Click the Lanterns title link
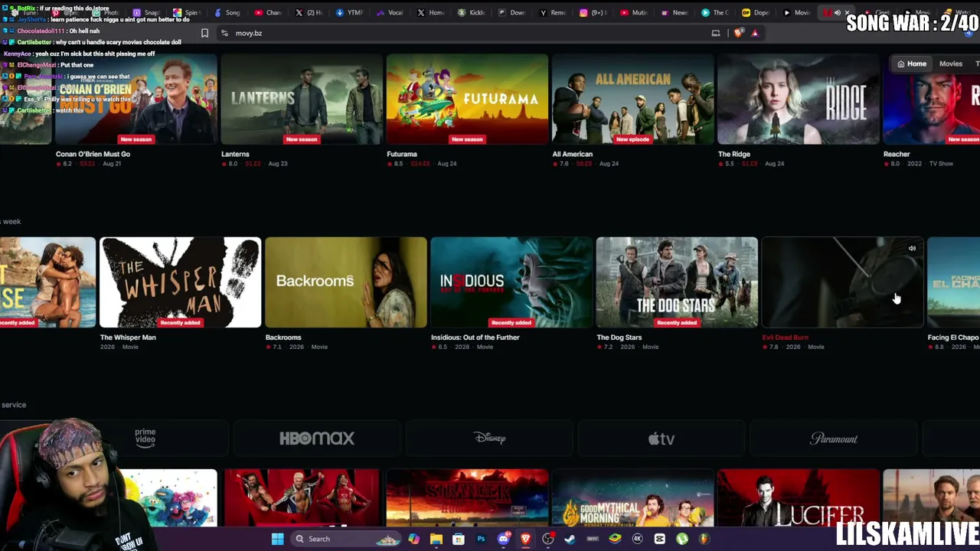The height and width of the screenshot is (551, 980). click(235, 154)
